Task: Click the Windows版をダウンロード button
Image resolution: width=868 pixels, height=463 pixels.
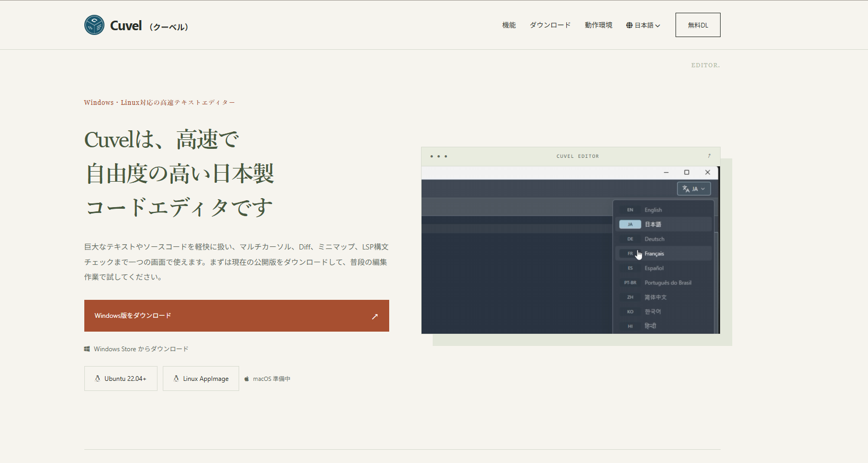Action: point(236,316)
